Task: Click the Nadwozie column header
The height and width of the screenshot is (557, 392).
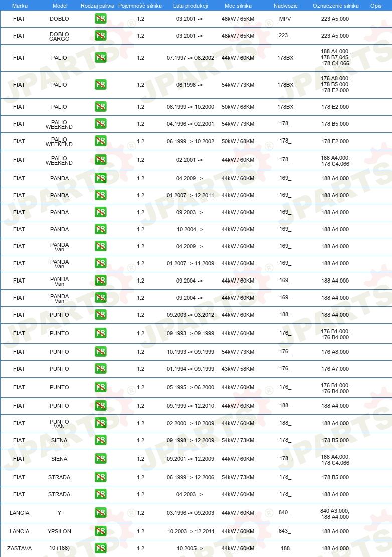Action: (x=286, y=6)
